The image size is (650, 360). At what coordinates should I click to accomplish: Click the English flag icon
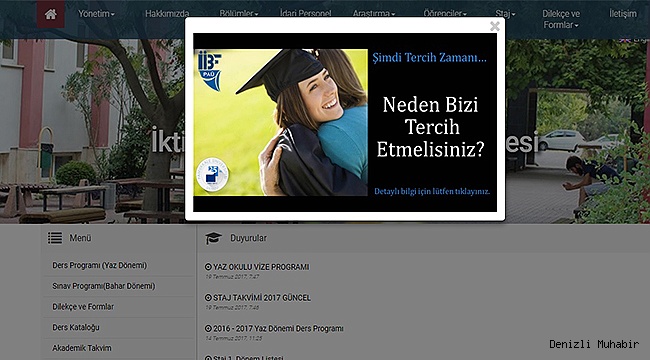click(625, 40)
